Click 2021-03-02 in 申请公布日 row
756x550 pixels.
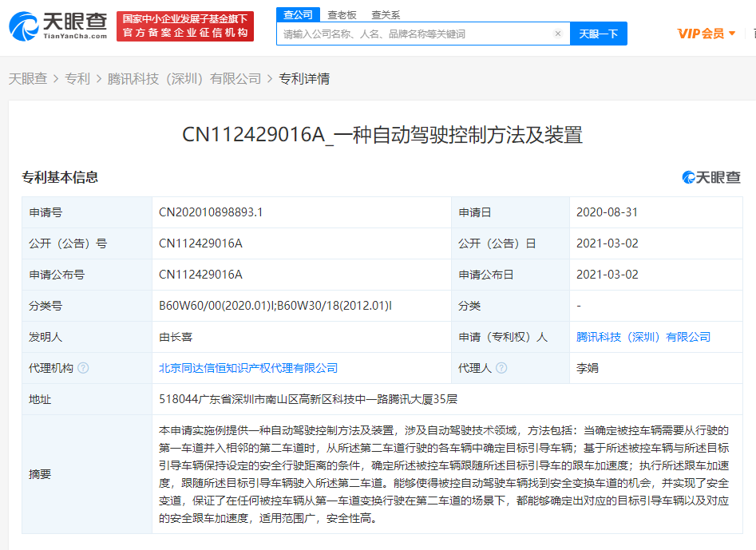tap(607, 275)
